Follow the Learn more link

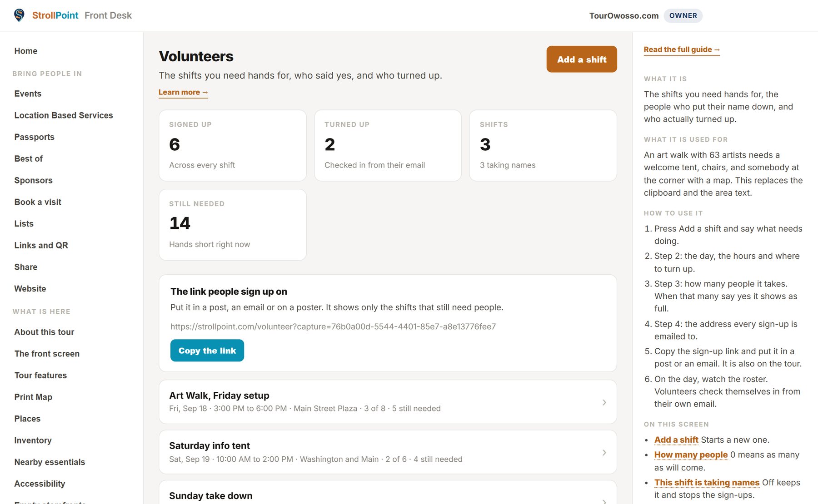pyautogui.click(x=183, y=92)
